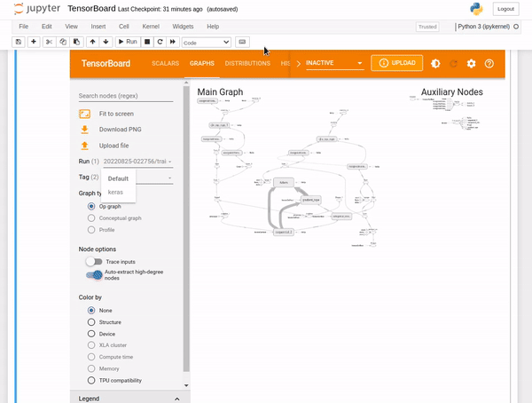This screenshot has height=403, width=532.
Task: Restart the kernel icon
Action: (x=160, y=42)
